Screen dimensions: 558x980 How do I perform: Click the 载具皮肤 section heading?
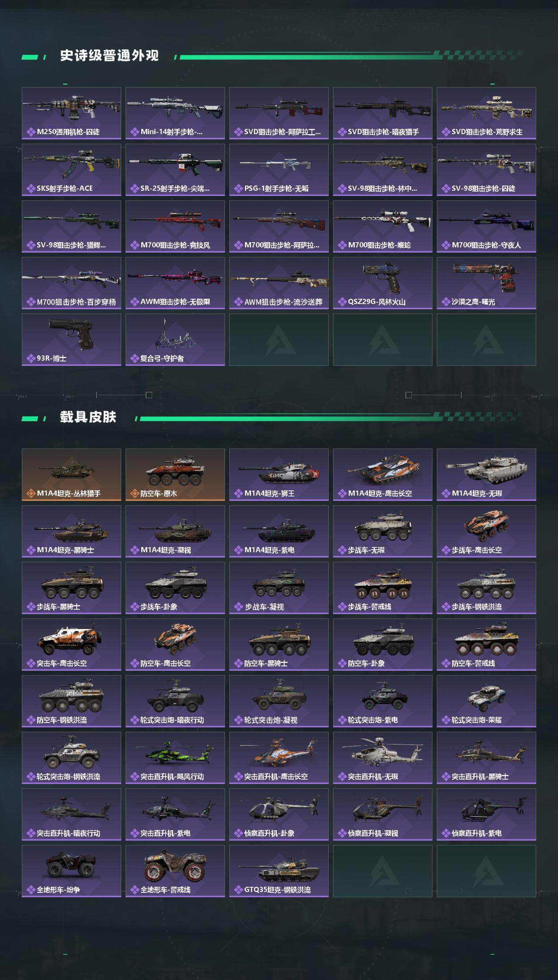tap(88, 417)
